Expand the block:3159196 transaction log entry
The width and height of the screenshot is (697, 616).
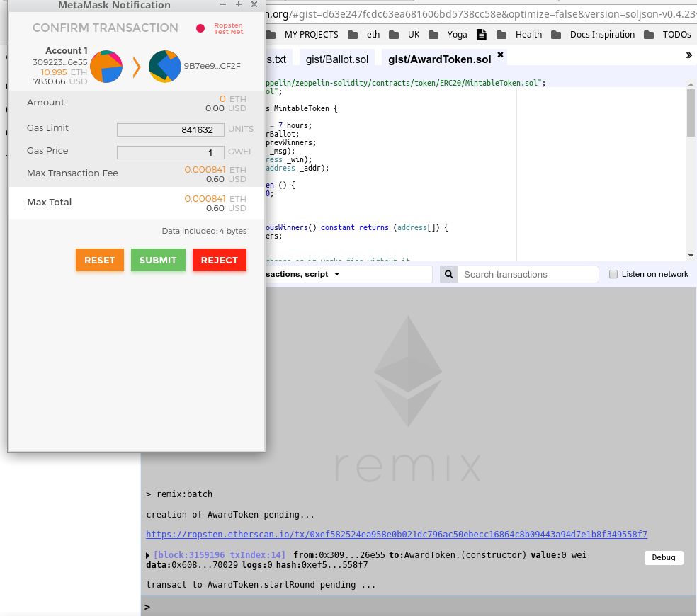coord(147,556)
